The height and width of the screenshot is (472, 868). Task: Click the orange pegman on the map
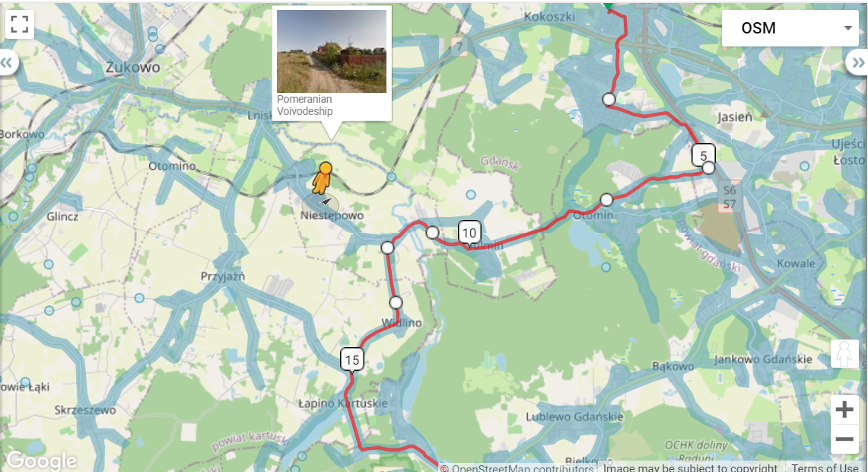point(323,178)
